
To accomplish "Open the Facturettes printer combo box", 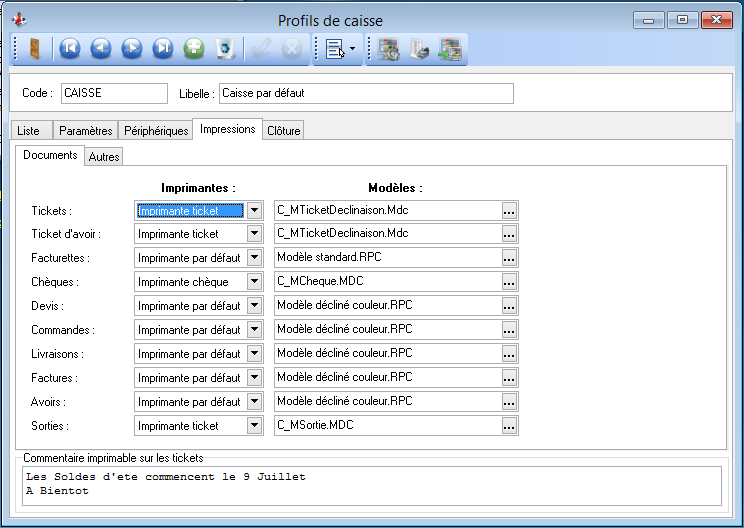I will [254, 258].
